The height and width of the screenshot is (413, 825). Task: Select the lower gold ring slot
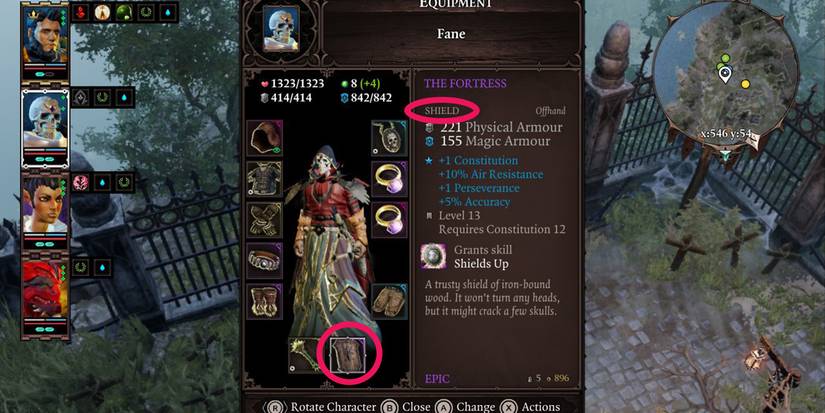click(x=390, y=220)
